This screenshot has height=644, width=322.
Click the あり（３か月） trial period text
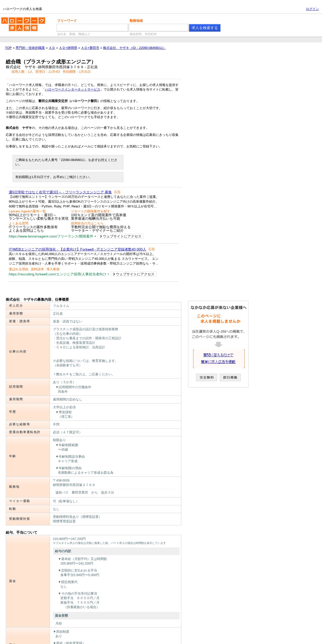[x=64, y=382]
